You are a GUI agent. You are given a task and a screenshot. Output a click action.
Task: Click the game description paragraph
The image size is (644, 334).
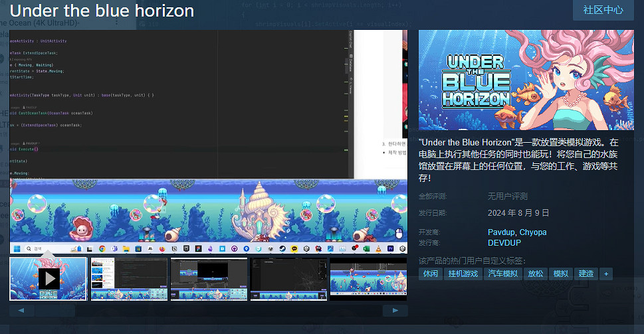[518, 160]
